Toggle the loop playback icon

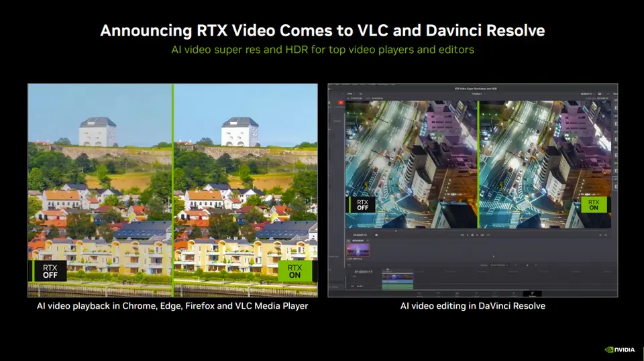click(x=488, y=235)
